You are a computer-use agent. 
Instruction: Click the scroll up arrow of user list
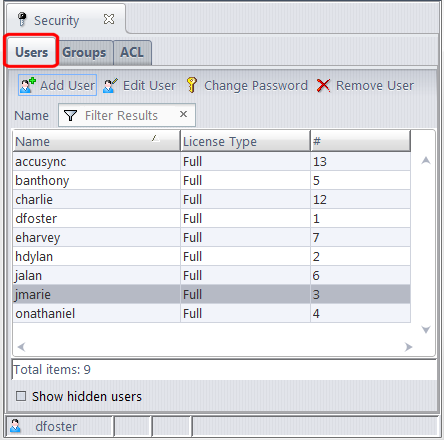(426, 161)
